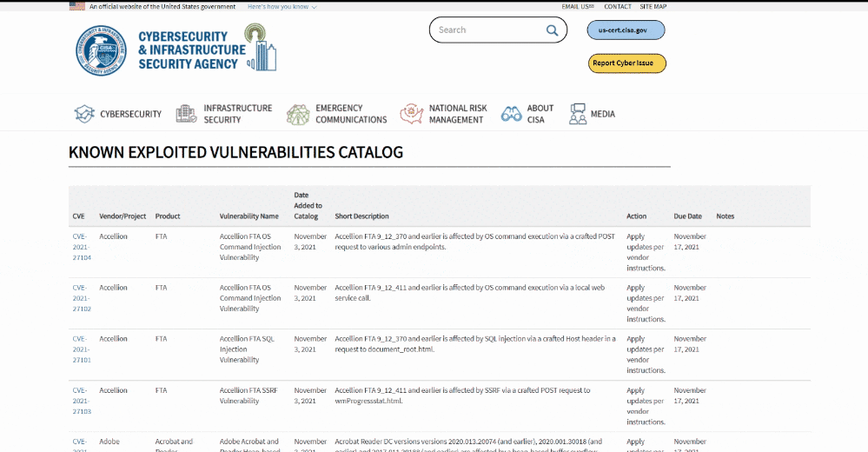
Task: Click the CVE column header
Action: (x=78, y=216)
